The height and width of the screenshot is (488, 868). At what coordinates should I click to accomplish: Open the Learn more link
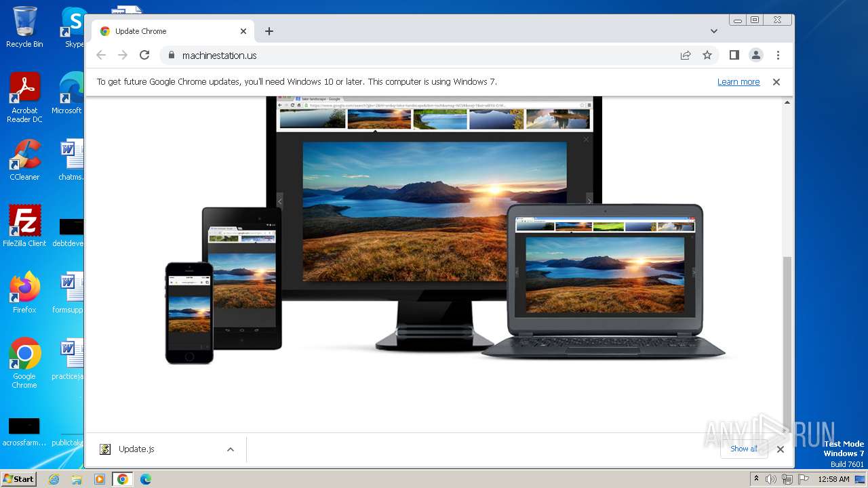coord(738,82)
